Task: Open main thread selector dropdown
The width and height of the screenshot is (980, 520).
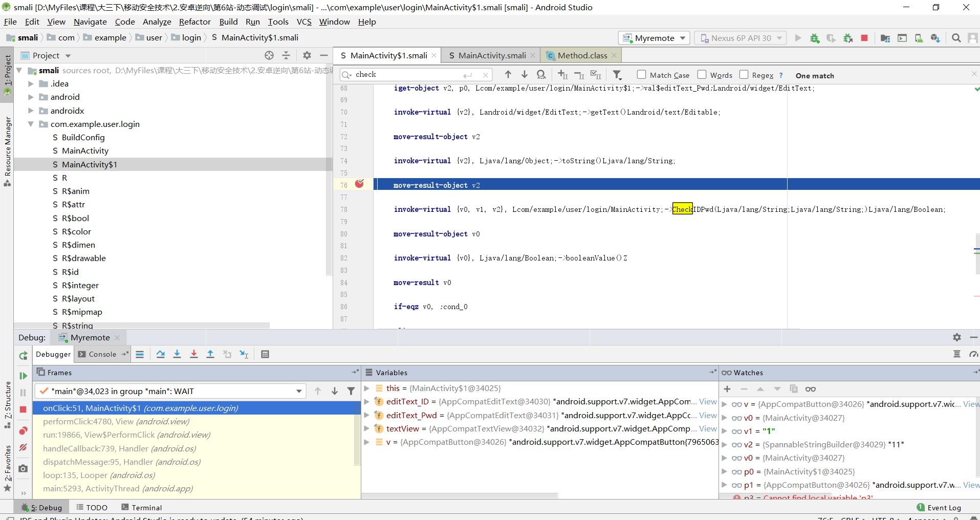Action: point(170,391)
